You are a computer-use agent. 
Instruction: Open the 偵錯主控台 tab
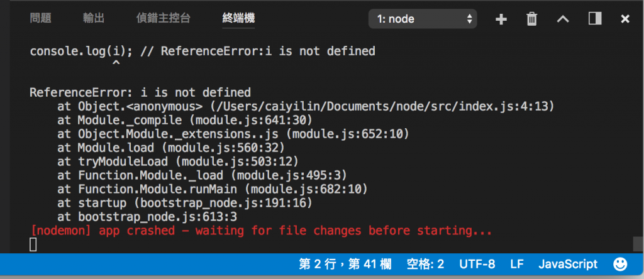(x=164, y=18)
